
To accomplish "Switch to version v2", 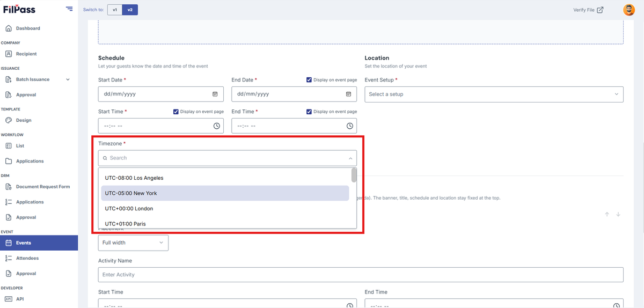I will (x=130, y=10).
